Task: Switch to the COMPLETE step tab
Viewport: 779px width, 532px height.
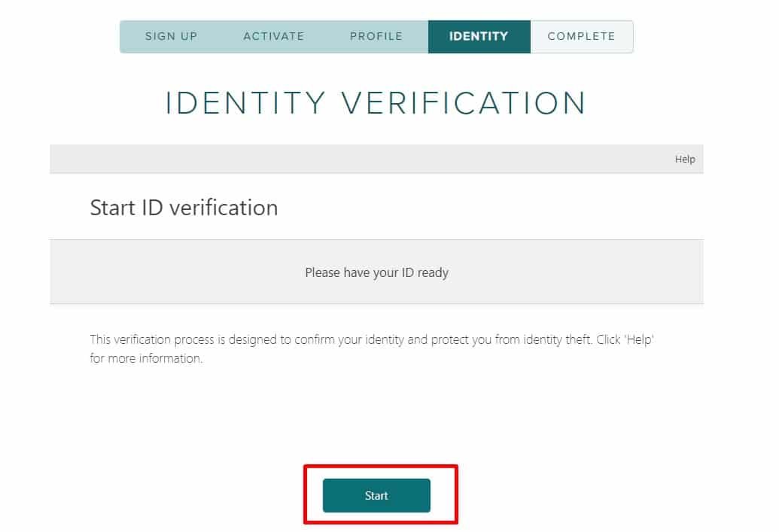Action: [581, 36]
